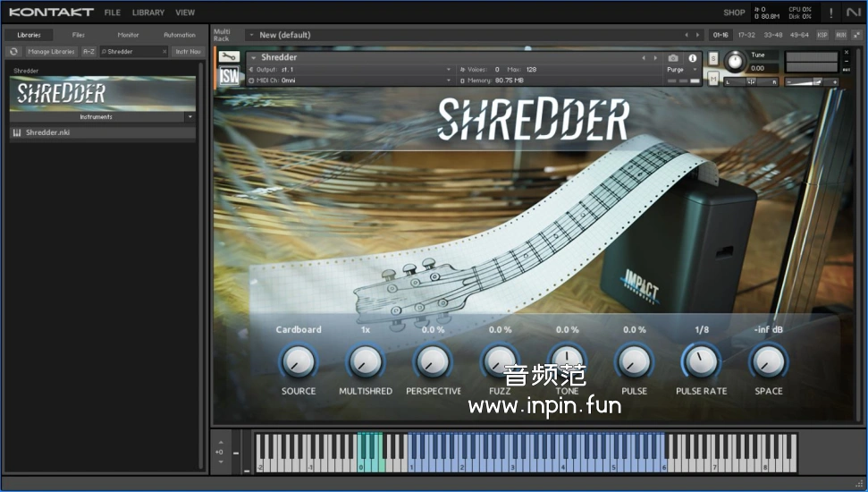Click the Manage Libraries button

coord(51,52)
